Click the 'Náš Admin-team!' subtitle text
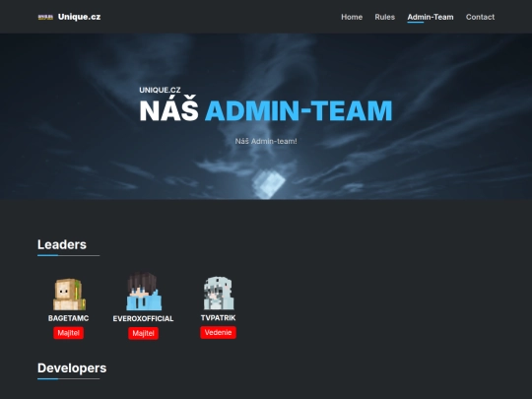 (266, 141)
